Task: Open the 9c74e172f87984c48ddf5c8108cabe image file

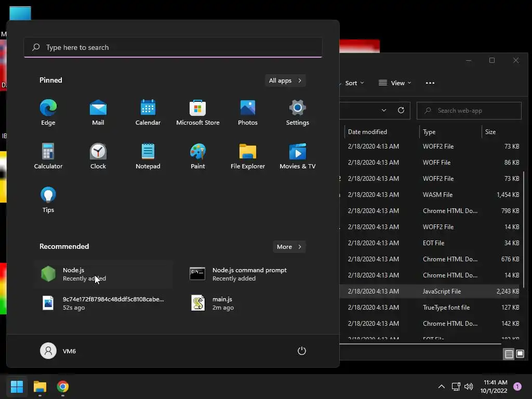Action: 103,303
